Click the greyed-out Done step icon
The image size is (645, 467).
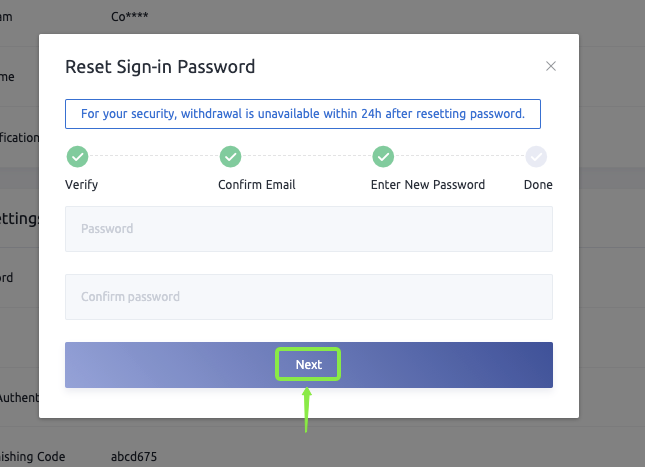tap(537, 156)
